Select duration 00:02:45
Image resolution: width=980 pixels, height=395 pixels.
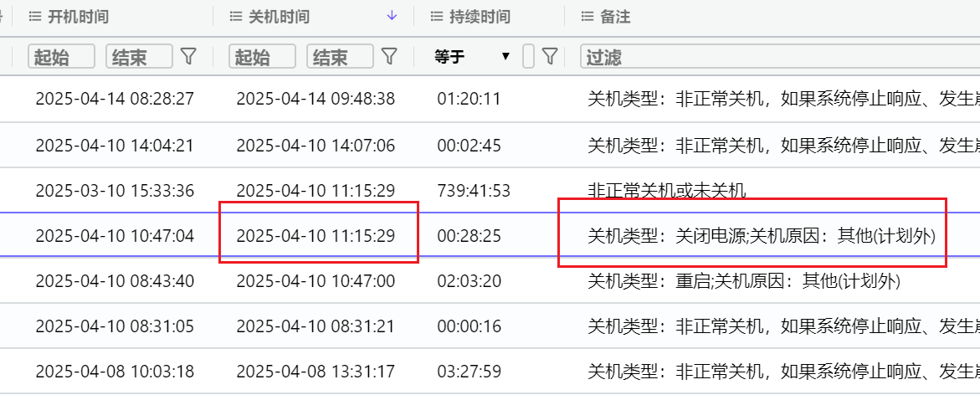(x=469, y=146)
